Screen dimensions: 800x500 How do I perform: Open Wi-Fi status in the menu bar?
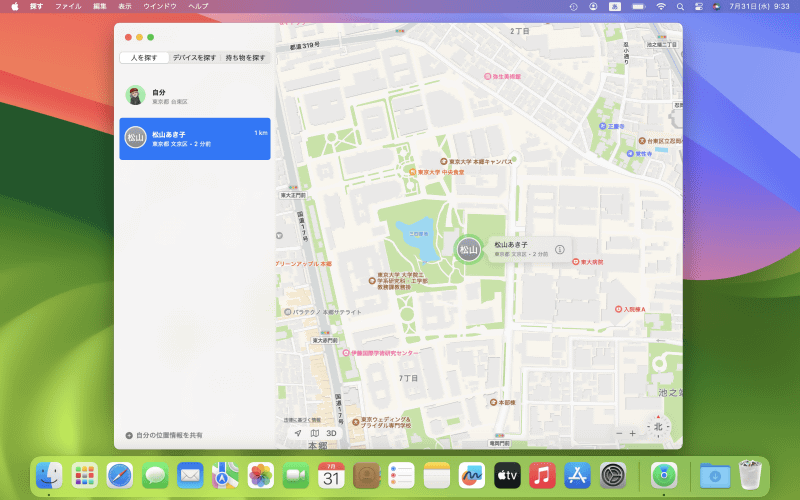point(661,6)
